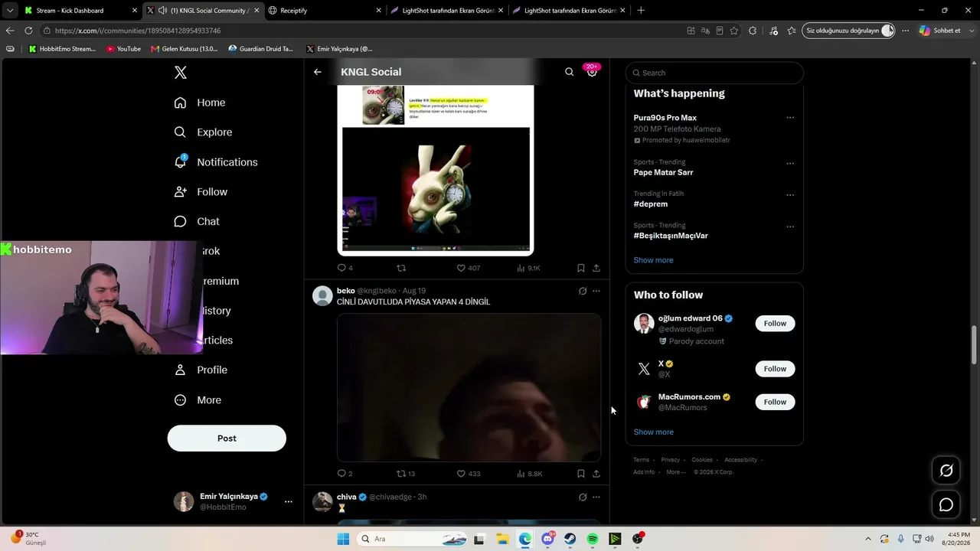Viewport: 980px width, 551px height.
Task: Open Explore from the sidebar
Action: click(x=203, y=132)
